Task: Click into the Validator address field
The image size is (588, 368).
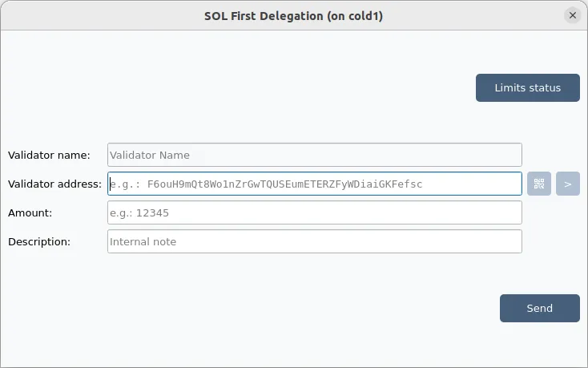Action: click(x=315, y=184)
